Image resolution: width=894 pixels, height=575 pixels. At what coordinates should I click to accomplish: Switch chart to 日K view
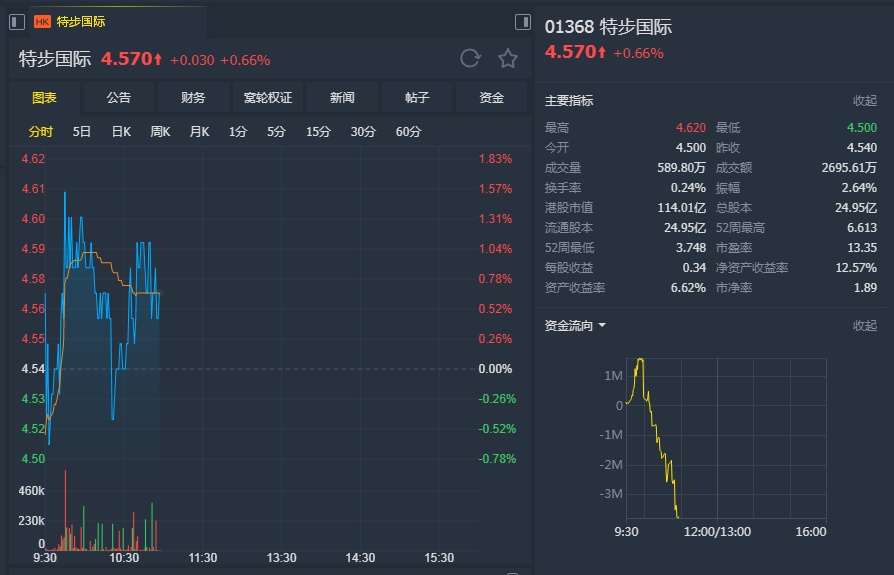click(x=121, y=132)
